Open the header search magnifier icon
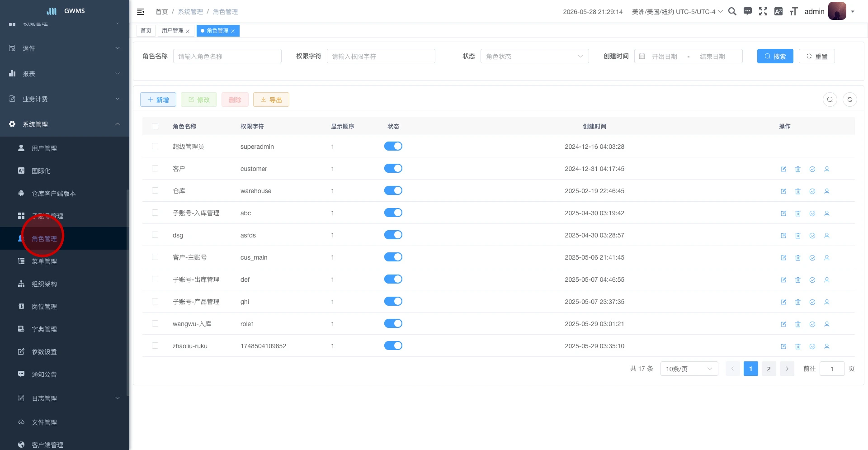 coord(732,11)
